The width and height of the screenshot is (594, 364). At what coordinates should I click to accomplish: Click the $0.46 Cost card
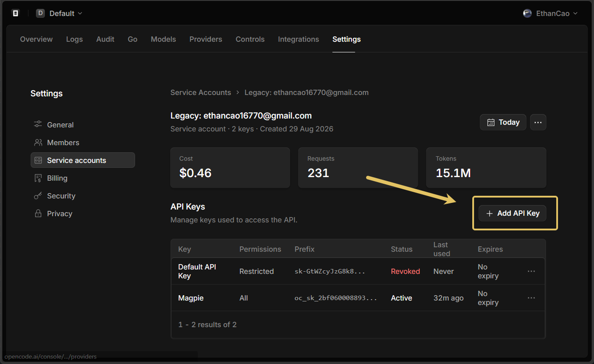(230, 168)
